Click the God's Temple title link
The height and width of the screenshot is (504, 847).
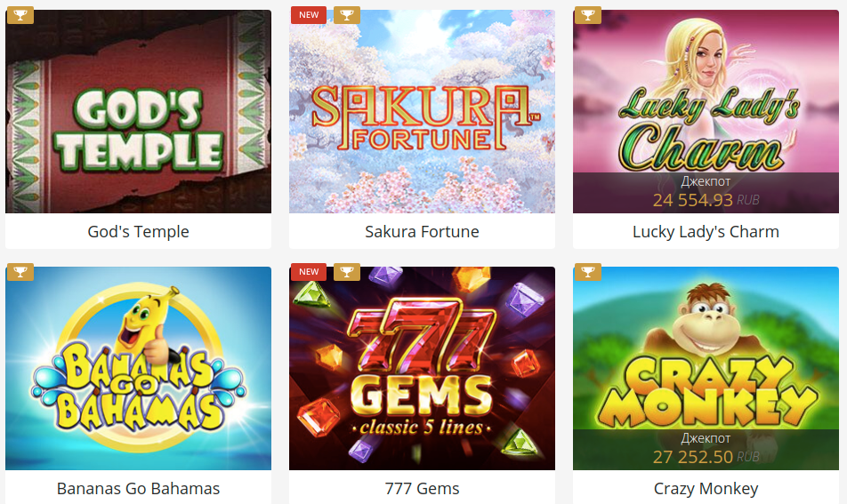138,231
